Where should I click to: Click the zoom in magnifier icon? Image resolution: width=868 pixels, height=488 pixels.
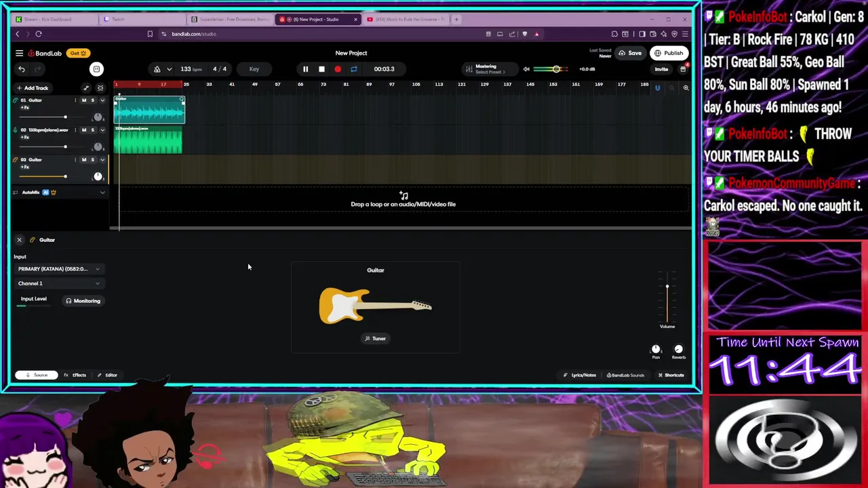(x=686, y=88)
